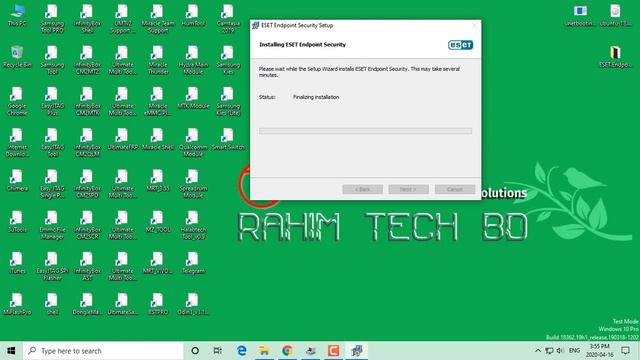Open File Explorer from taskbar
640x360 pixels.
pyautogui.click(x=264, y=351)
